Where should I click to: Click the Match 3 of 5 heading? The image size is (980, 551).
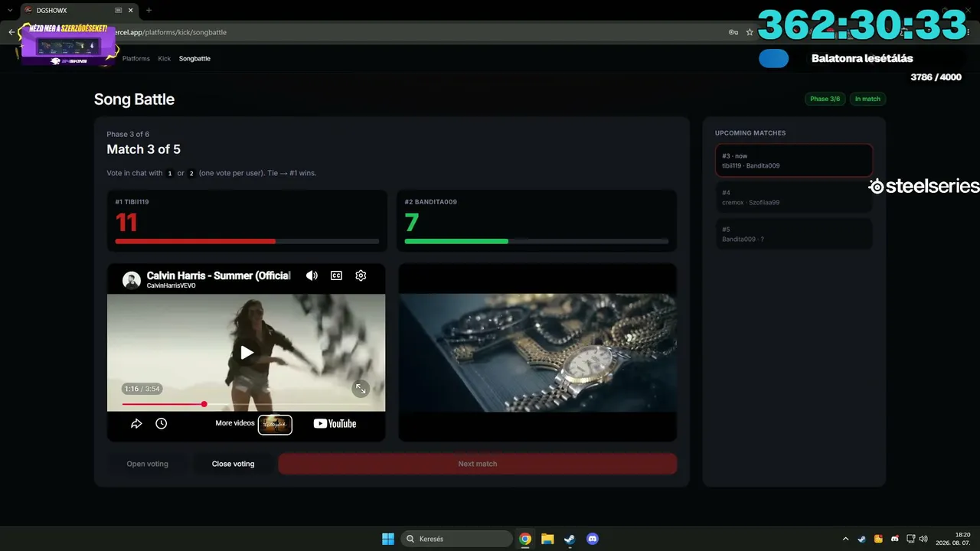(144, 149)
